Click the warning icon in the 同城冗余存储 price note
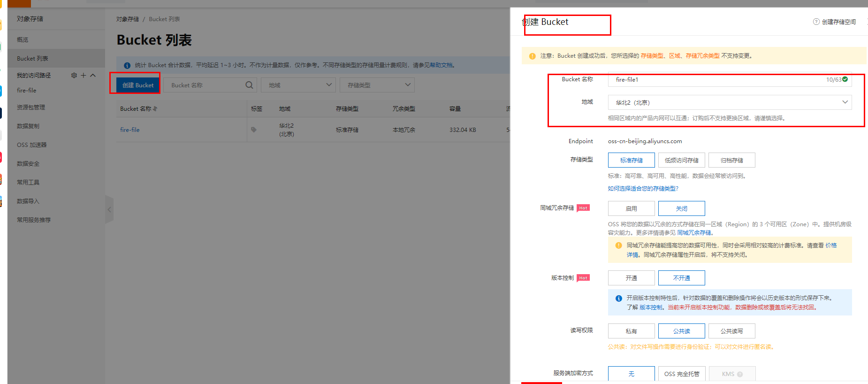 point(619,246)
